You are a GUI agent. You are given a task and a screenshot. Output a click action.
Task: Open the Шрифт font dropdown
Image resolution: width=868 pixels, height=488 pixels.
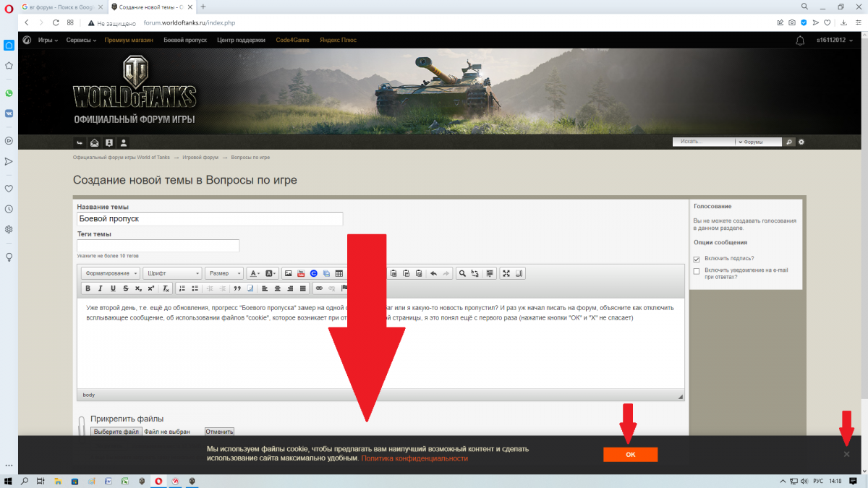point(172,273)
